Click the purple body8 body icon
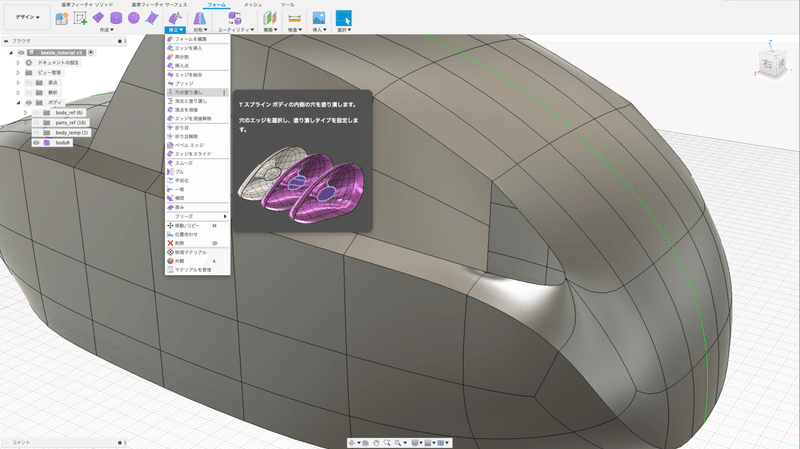 (x=47, y=143)
